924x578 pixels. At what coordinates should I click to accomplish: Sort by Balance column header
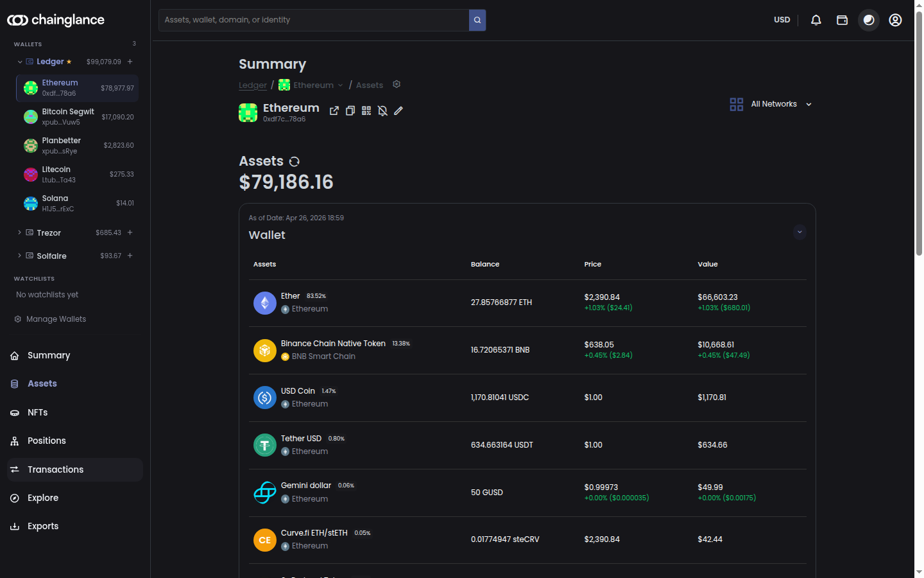[x=485, y=264]
